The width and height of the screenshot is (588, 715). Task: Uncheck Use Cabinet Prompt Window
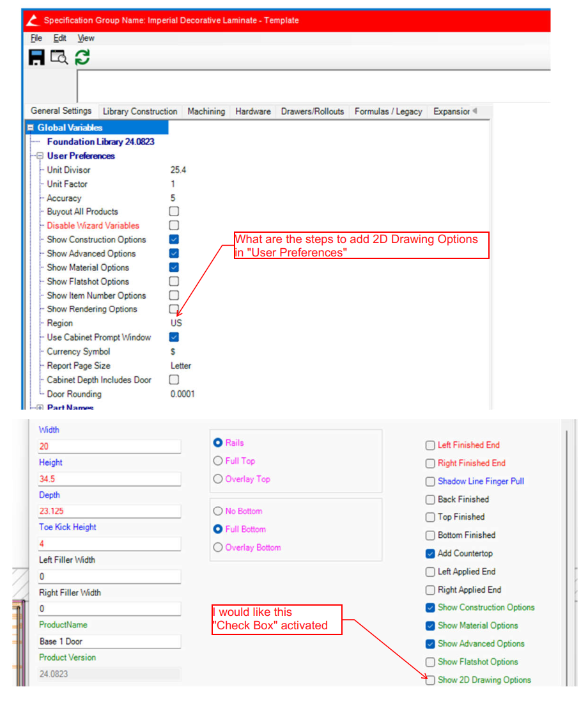174,338
